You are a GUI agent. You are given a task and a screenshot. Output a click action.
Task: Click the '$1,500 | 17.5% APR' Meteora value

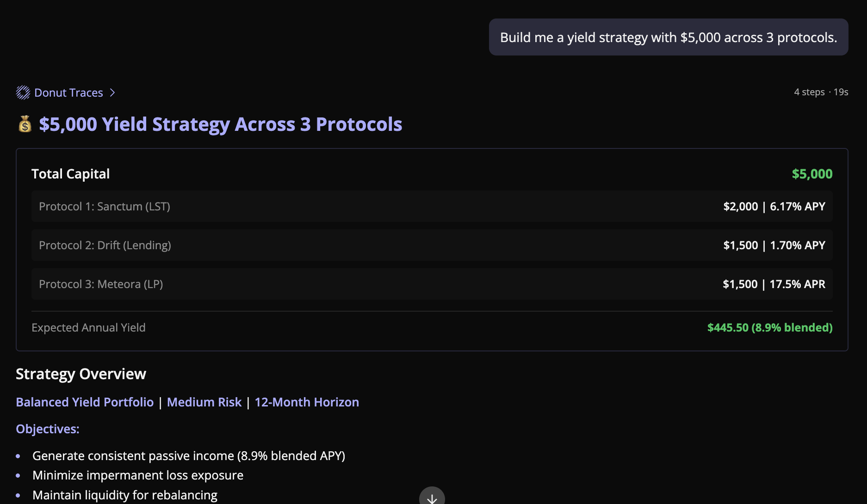click(774, 284)
